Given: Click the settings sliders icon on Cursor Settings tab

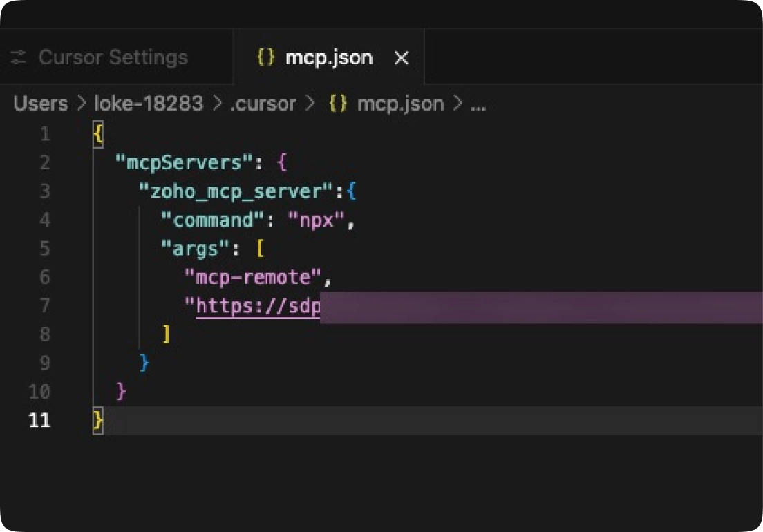Looking at the screenshot, I should pyautogui.click(x=19, y=57).
